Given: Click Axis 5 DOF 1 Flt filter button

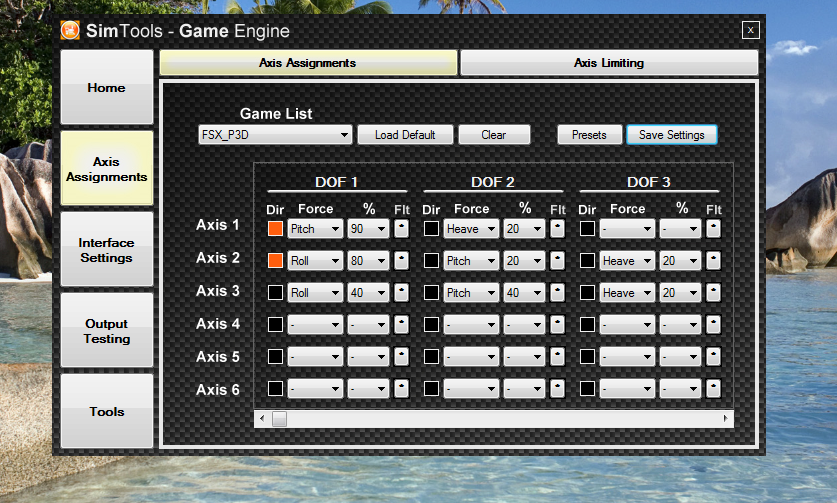Looking at the screenshot, I should (x=401, y=357).
